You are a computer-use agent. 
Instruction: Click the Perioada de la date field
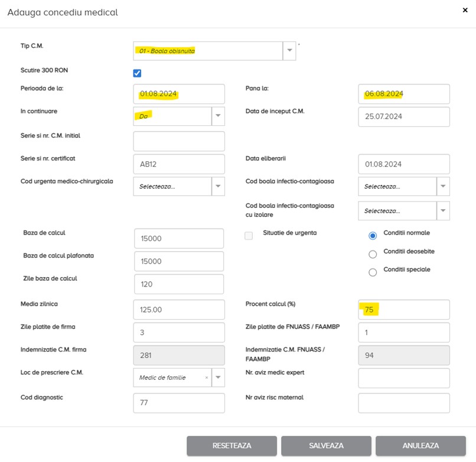[x=179, y=94]
